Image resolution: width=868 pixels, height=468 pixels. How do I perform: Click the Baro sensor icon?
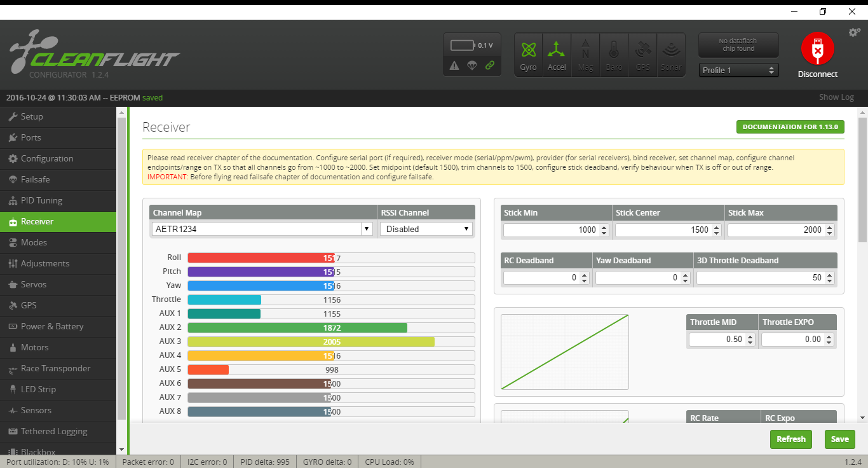[614, 54]
